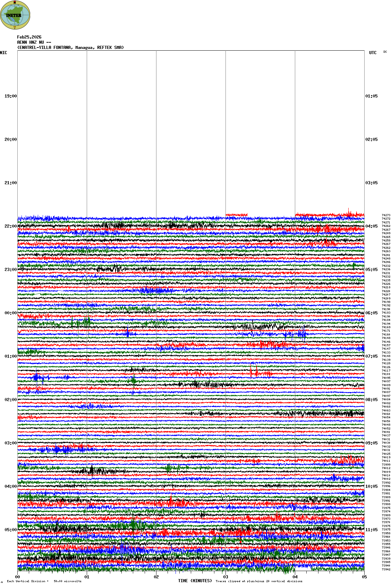Click the AENN HNZ NU station code

34,42
